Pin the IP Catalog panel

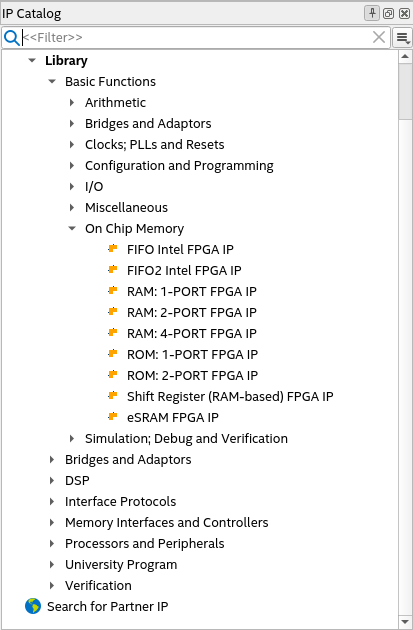click(372, 13)
